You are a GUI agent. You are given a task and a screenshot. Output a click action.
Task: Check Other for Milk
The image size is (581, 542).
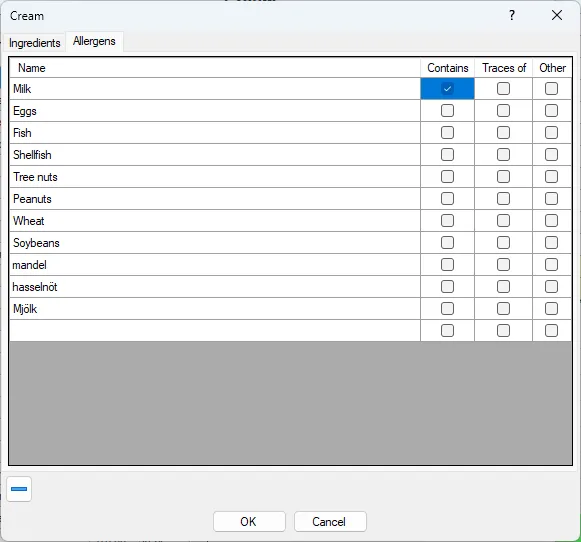point(551,89)
